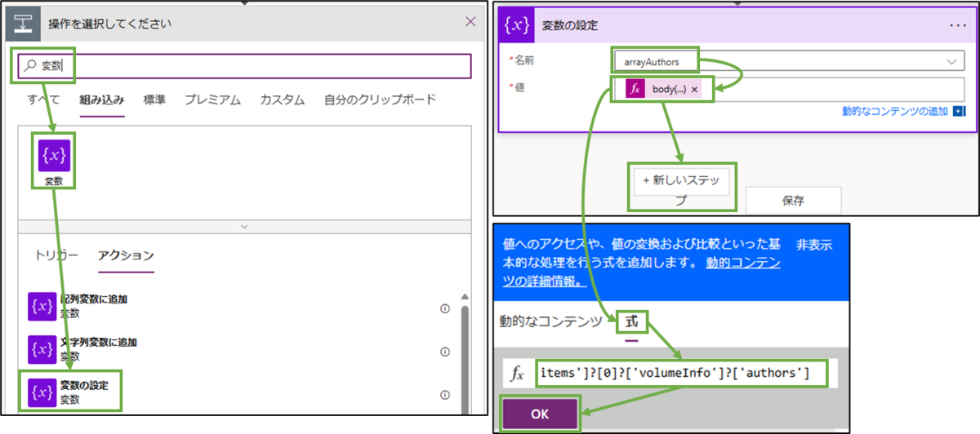Show info for 変数の設定 action
This screenshot has width=980, height=434.
(445, 395)
